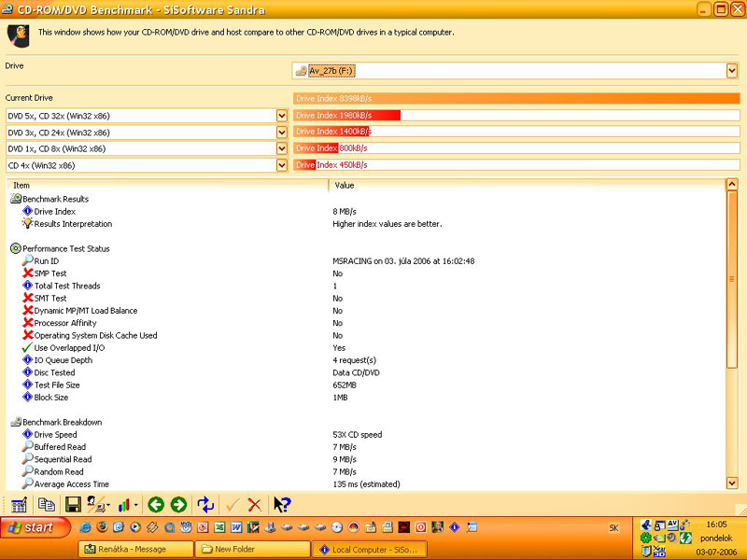Select the Sequential Read row
This screenshot has width=747, height=560.
pyautogui.click(x=57, y=459)
